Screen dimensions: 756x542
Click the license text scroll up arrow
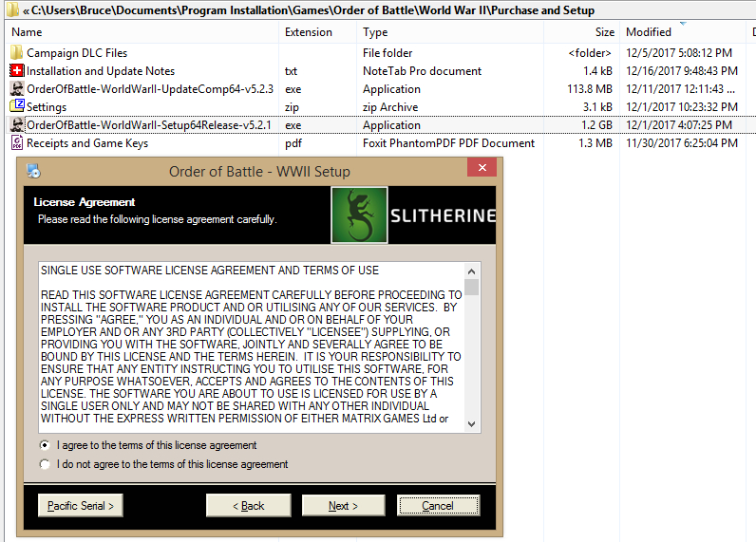tap(471, 271)
